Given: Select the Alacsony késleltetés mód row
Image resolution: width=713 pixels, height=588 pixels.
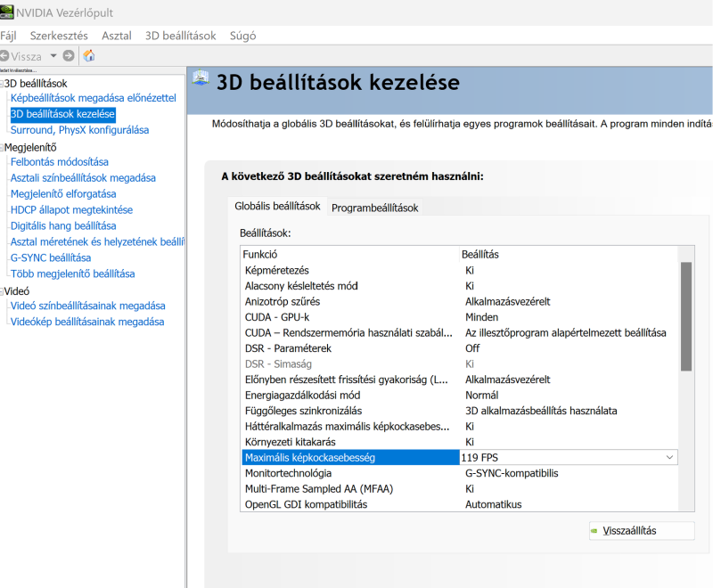Looking at the screenshot, I should tap(459, 286).
